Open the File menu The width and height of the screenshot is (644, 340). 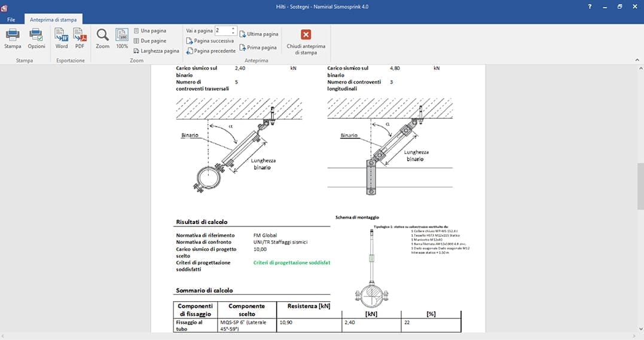(x=11, y=19)
